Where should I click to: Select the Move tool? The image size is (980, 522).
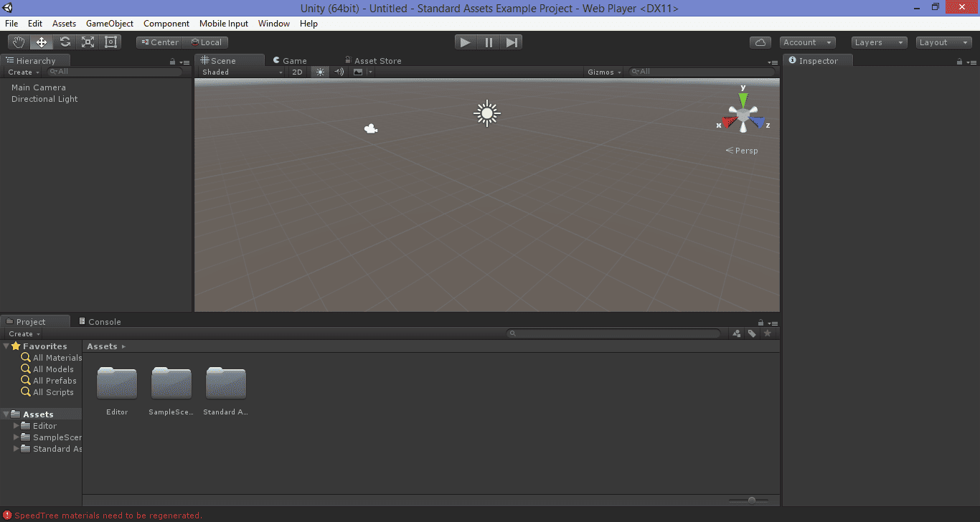coord(42,42)
